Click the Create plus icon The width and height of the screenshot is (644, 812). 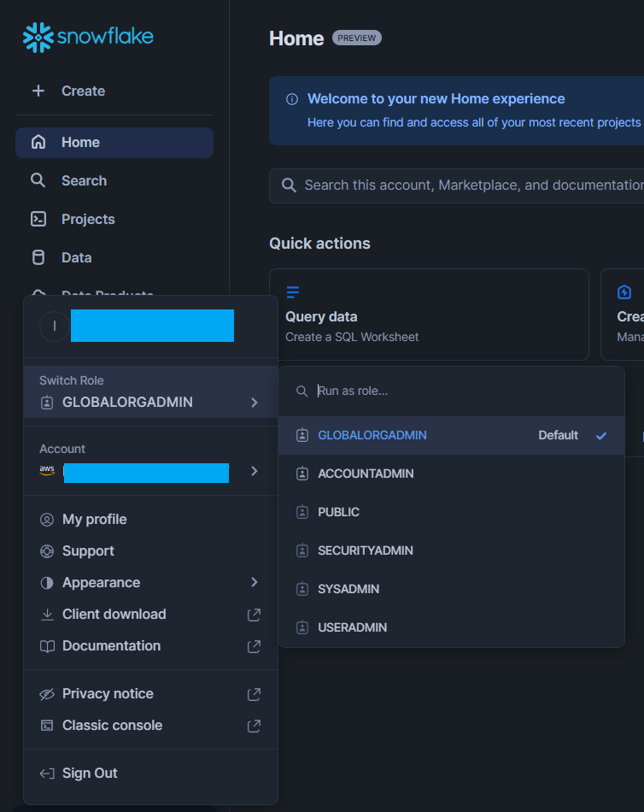point(38,91)
